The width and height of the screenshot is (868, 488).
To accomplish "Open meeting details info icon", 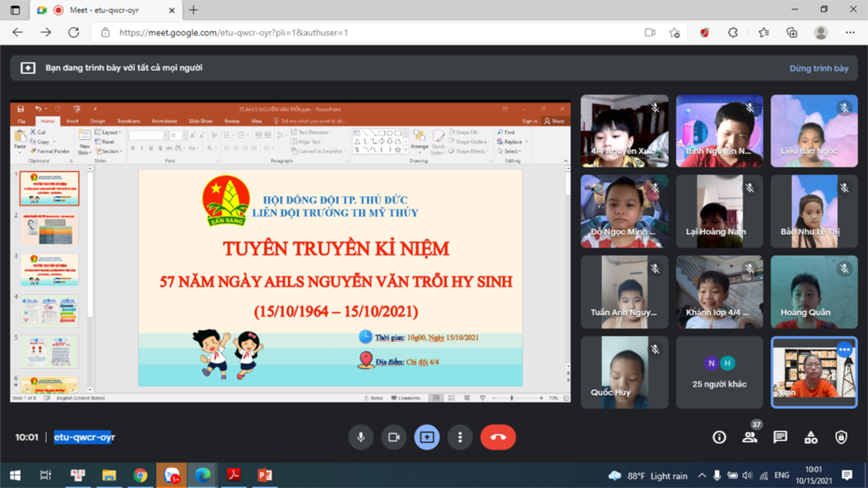I will pyautogui.click(x=719, y=437).
